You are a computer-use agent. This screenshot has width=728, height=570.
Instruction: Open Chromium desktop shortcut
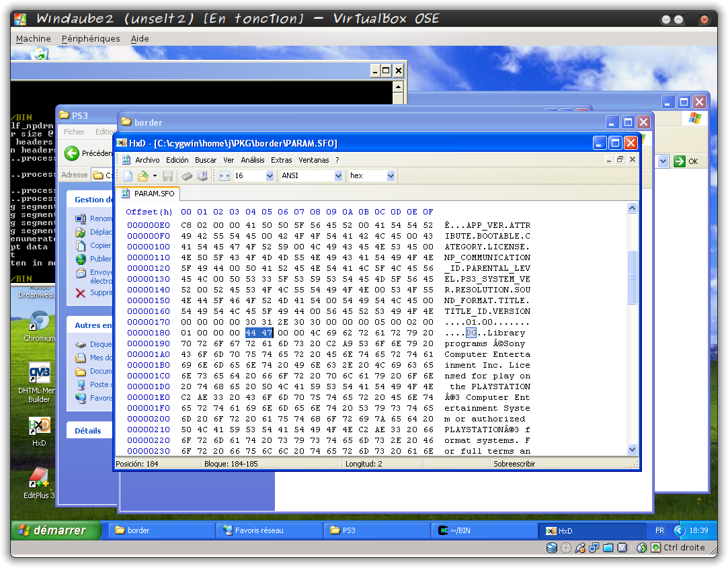click(x=39, y=326)
